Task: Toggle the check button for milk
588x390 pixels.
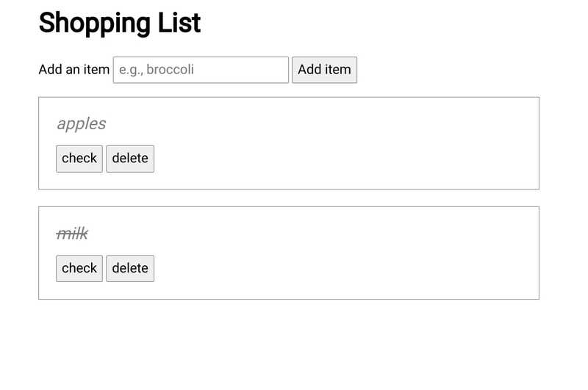Action: (x=79, y=268)
